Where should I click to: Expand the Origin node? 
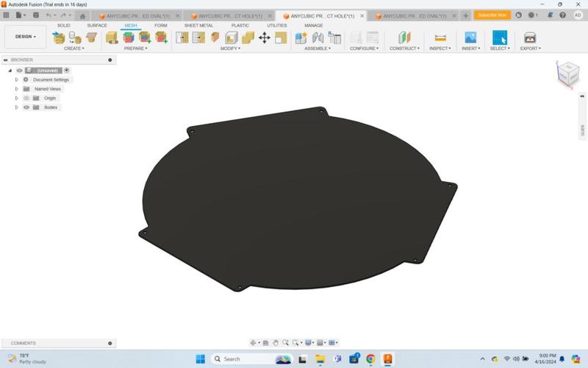[16, 98]
